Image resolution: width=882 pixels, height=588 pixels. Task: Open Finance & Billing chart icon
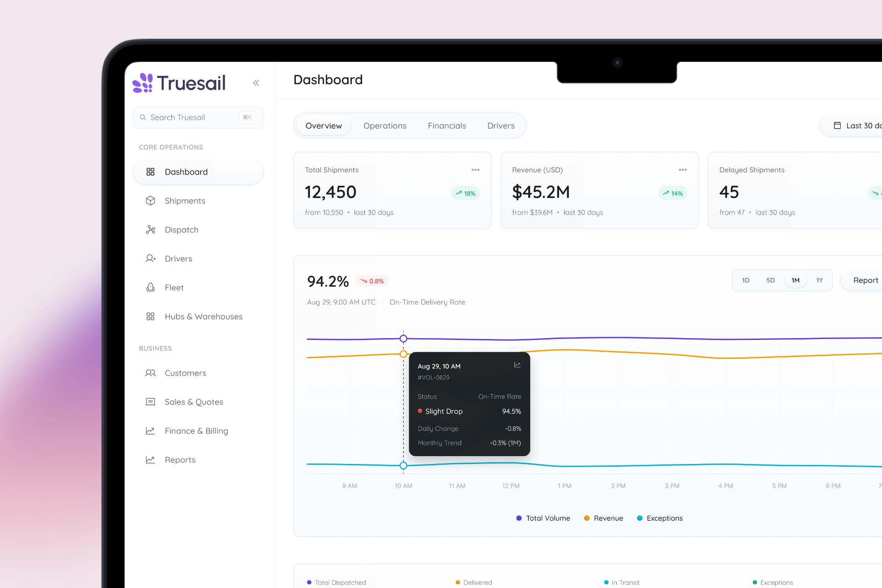(150, 431)
